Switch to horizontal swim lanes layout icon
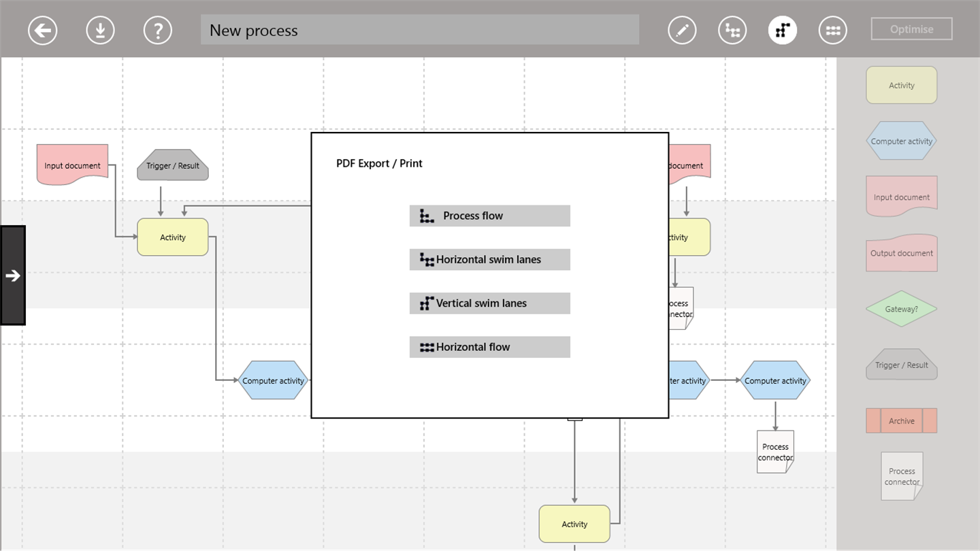This screenshot has height=551, width=980. [732, 31]
